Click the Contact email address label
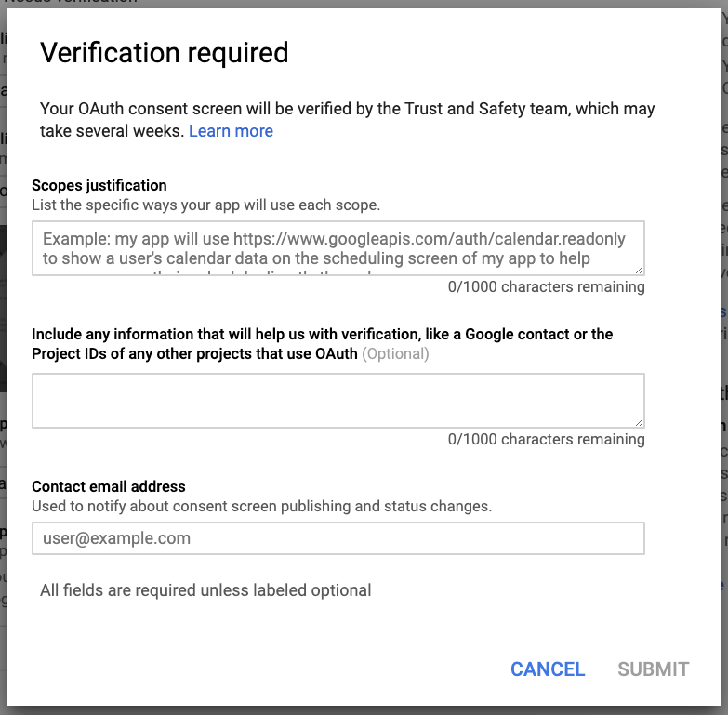Image resolution: width=728 pixels, height=715 pixels. pyautogui.click(x=109, y=486)
